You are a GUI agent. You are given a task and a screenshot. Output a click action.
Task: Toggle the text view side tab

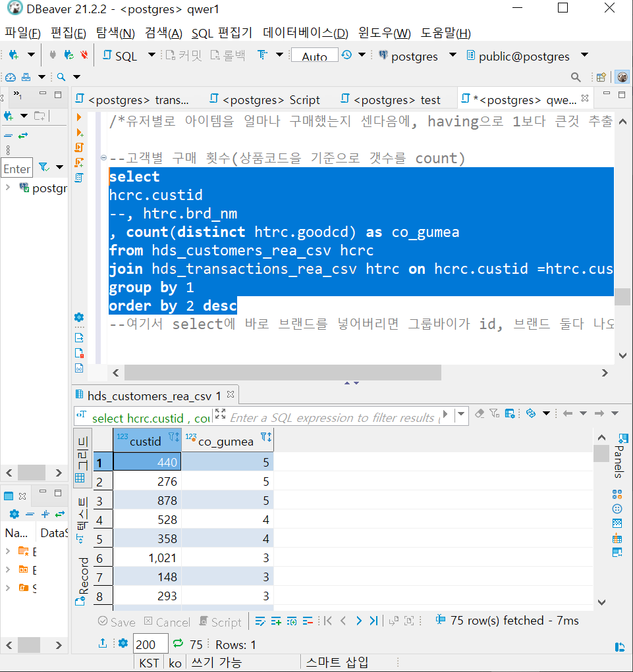pos(83,520)
